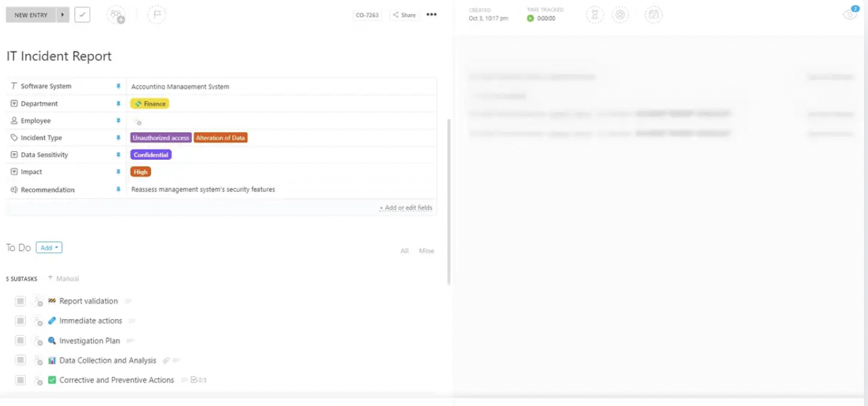868x406 pixels.
Task: Open the To Do Add dropdown
Action: point(49,248)
